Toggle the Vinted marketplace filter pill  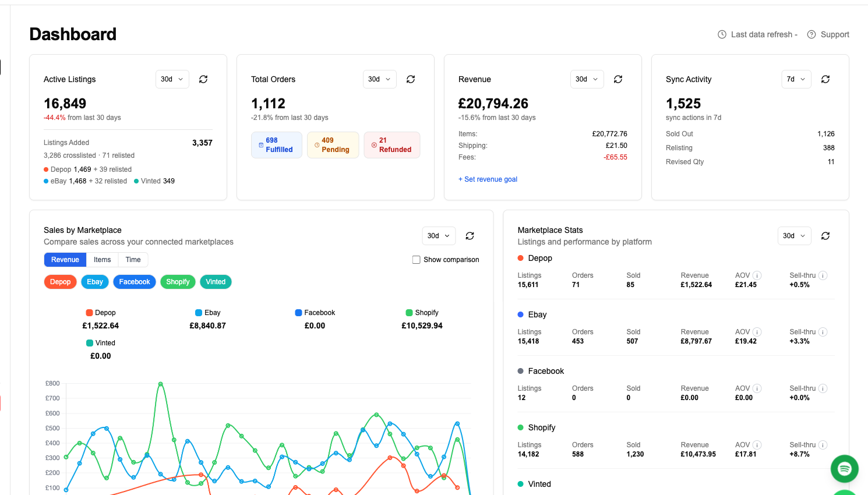tap(216, 282)
